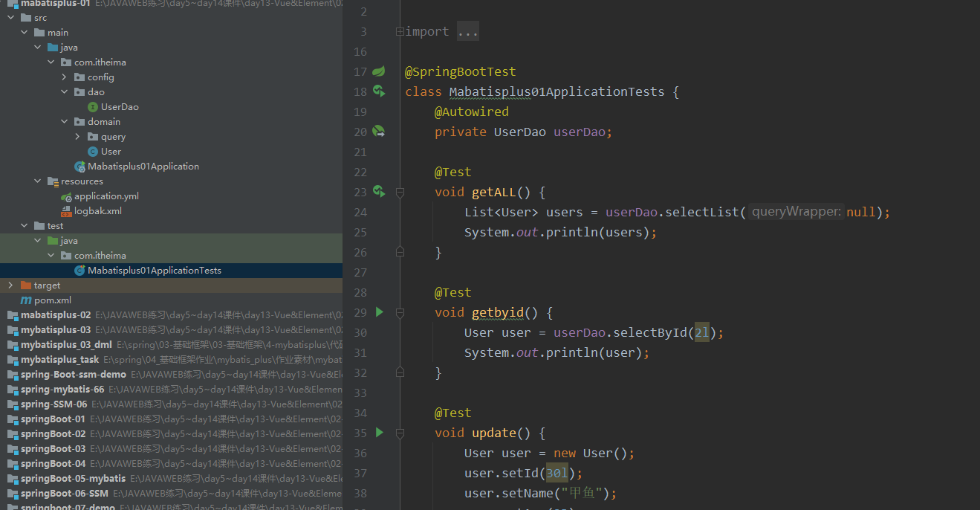
Task: Click the autowired dependency gutter icon on line 20
Action: 379,132
